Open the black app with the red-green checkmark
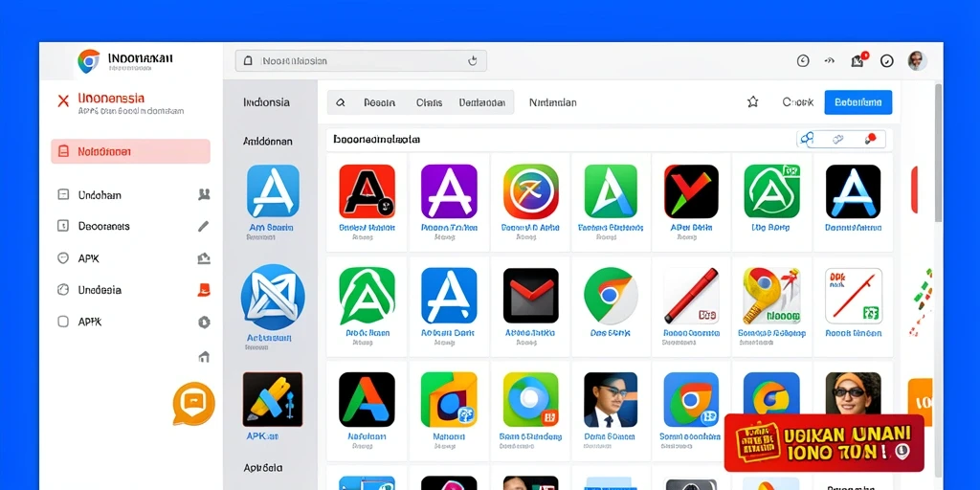Viewport: 980px width, 490px height. point(691,191)
